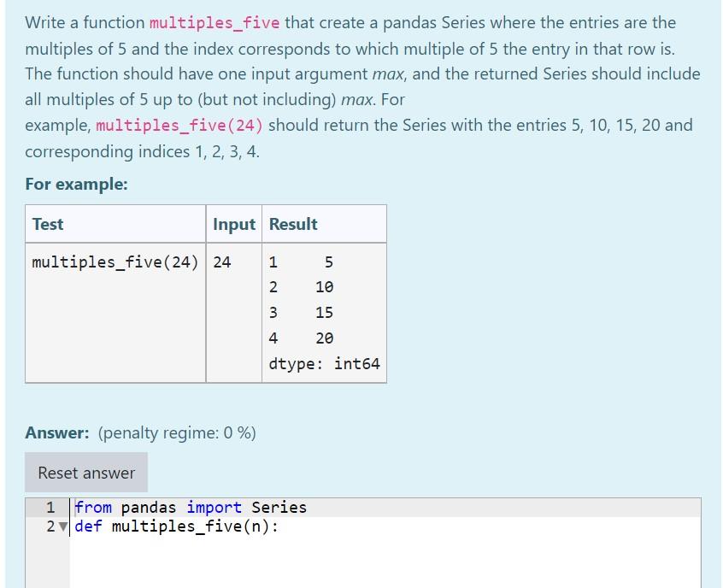Image resolution: width=723 pixels, height=588 pixels.
Task: Click the word Series on editor line 1
Action: pos(281,507)
